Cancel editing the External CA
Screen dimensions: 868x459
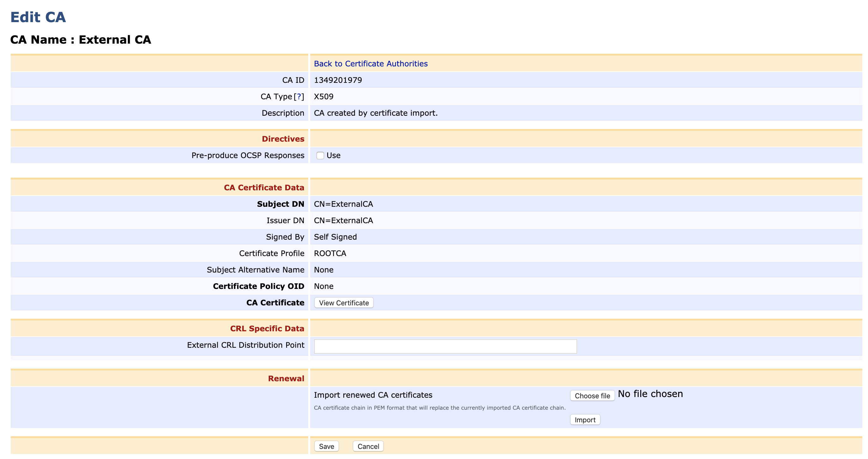click(368, 446)
